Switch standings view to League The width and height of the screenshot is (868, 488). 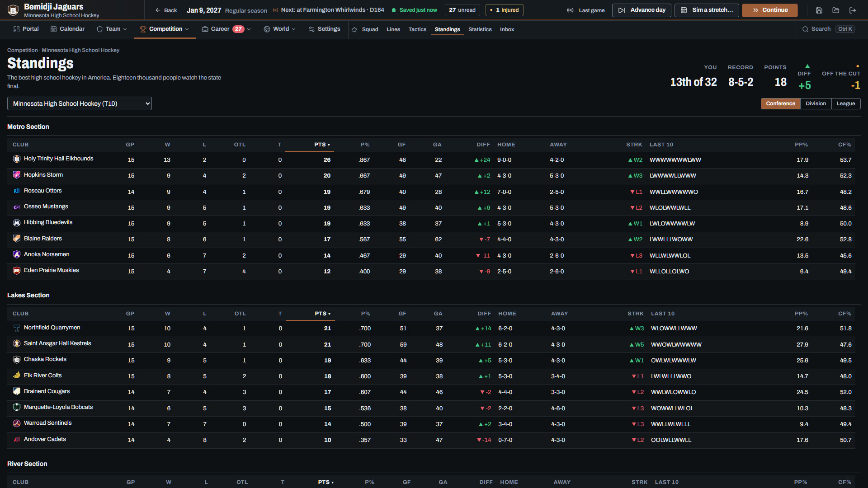tap(845, 103)
